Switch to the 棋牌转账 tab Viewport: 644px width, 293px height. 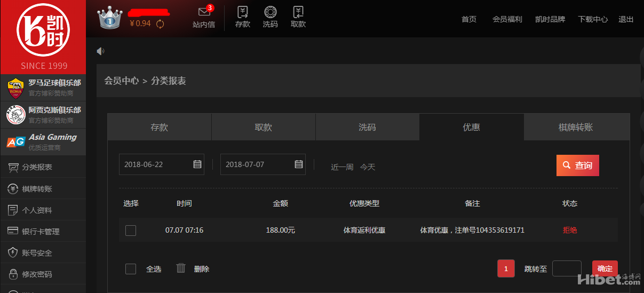pos(576,127)
